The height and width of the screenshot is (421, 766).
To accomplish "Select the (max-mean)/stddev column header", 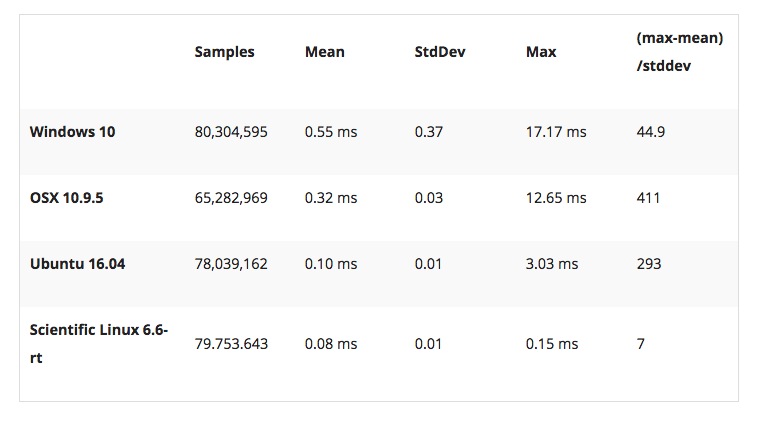I will click(x=680, y=52).
